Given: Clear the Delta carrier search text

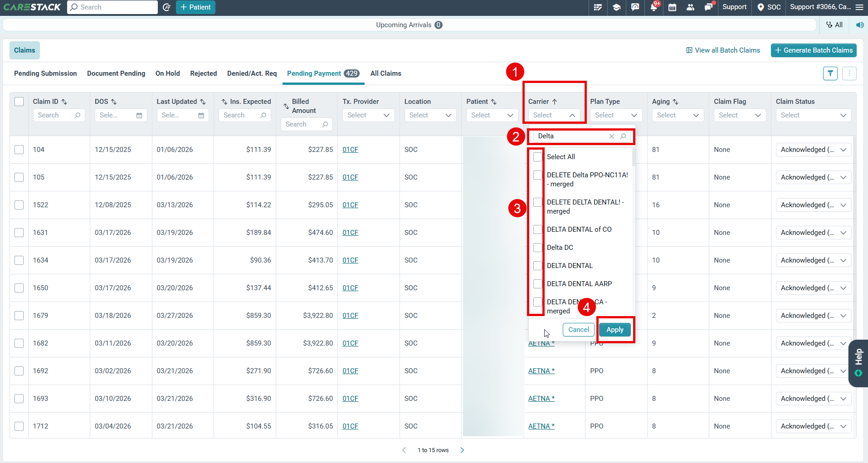Looking at the screenshot, I should (x=612, y=136).
